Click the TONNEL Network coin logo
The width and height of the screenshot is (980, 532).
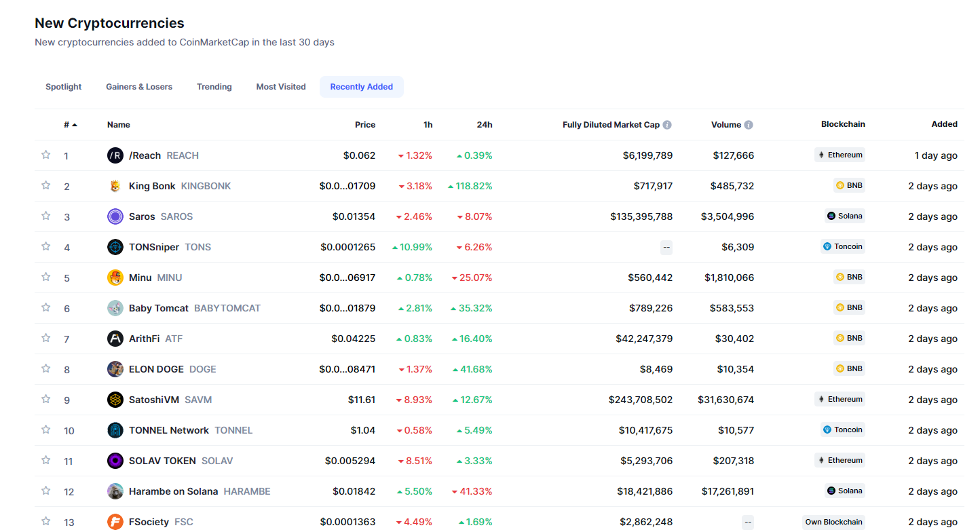115,430
